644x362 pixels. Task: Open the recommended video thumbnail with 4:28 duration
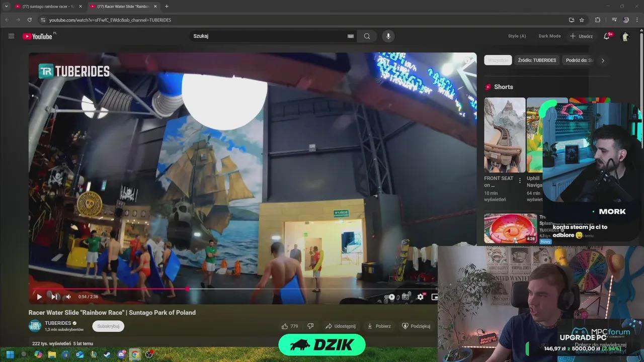coord(511,229)
